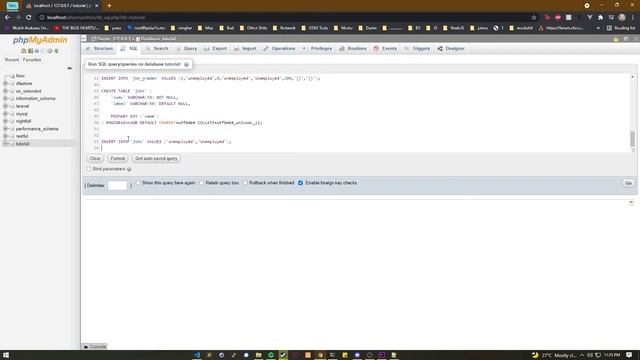The height and width of the screenshot is (360, 640).
Task: Reload the page with the refresh icon
Action: (x=29, y=18)
